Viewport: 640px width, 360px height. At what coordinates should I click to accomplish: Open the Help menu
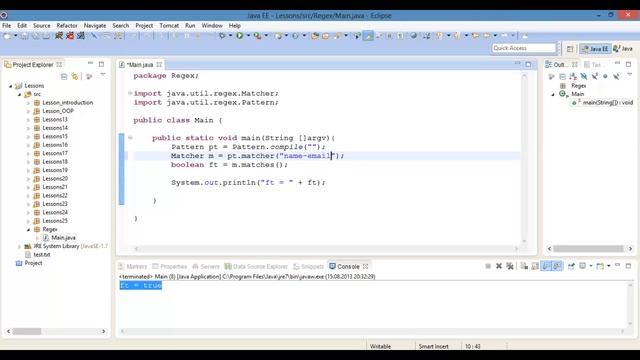pyautogui.click(x=234, y=25)
